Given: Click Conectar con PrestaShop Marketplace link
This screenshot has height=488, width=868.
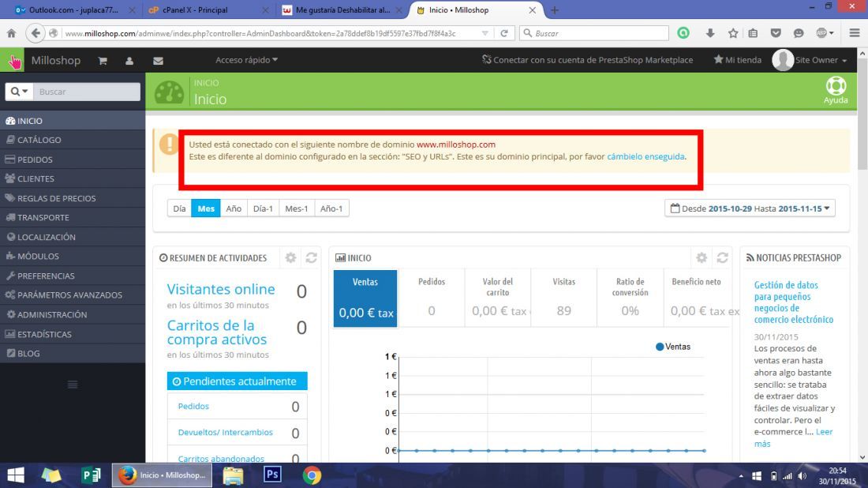Looking at the screenshot, I should point(587,60).
